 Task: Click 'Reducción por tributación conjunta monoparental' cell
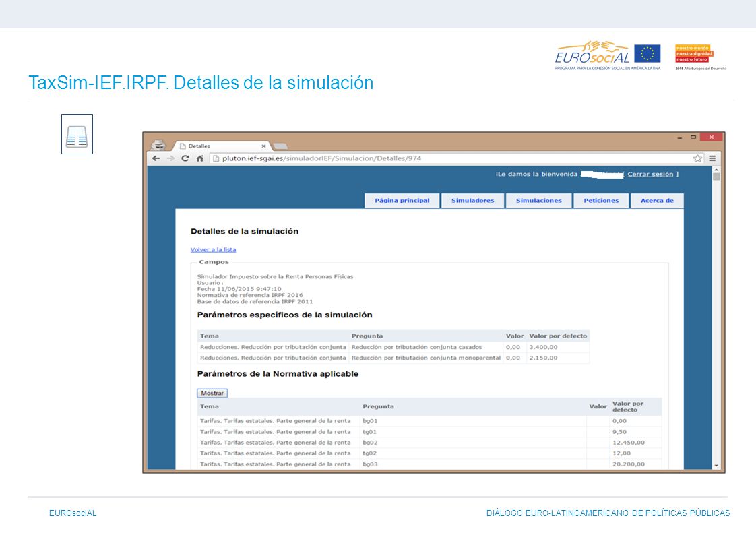(427, 358)
